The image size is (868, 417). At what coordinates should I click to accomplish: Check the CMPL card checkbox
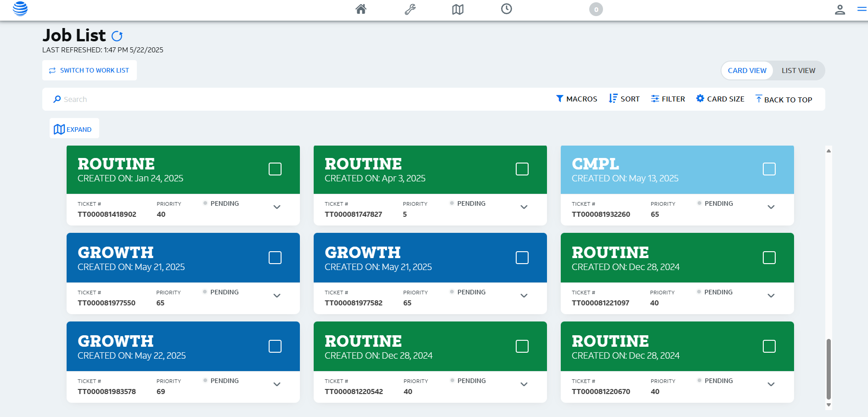point(769,169)
